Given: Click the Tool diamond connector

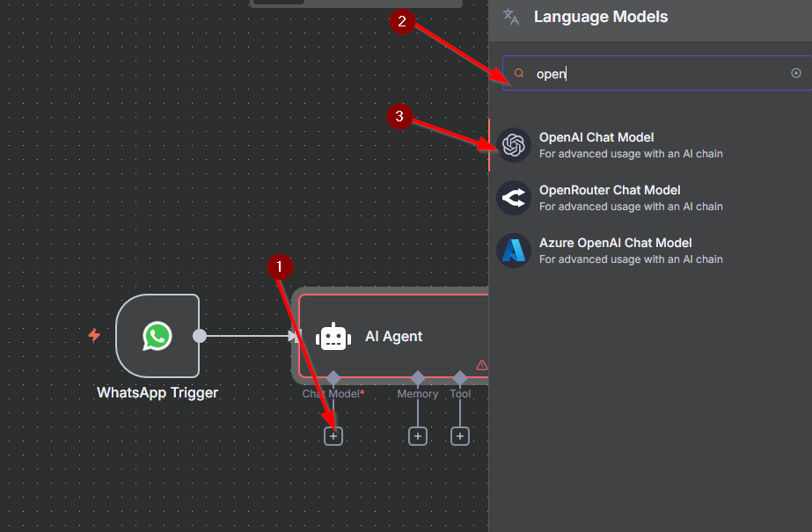Looking at the screenshot, I should point(460,378).
